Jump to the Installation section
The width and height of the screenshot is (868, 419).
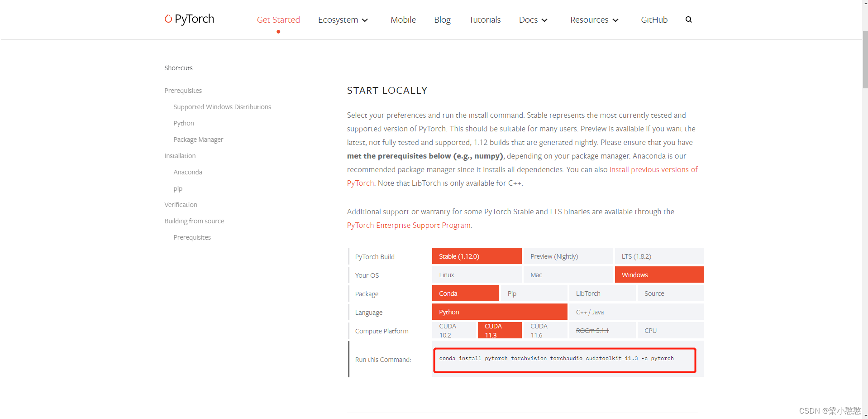pos(180,156)
